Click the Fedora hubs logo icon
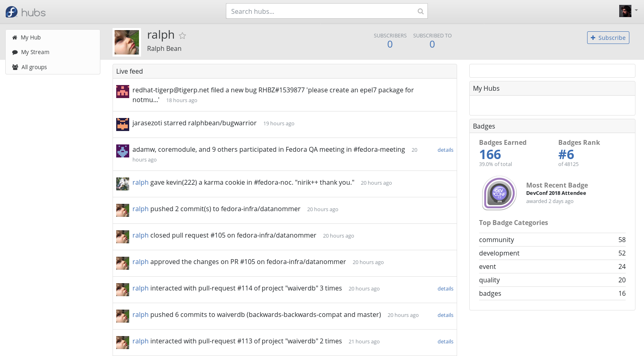The height and width of the screenshot is (356, 644). click(x=11, y=12)
